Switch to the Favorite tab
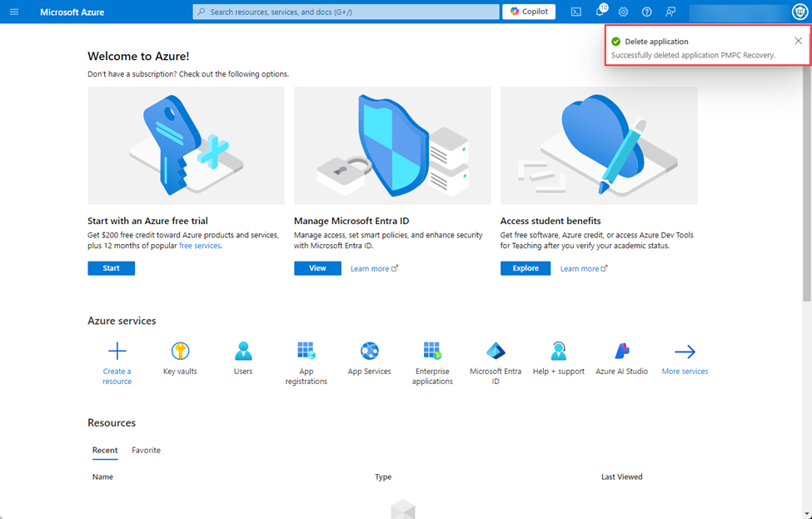Screen dimensions: 812x519 click(x=146, y=450)
